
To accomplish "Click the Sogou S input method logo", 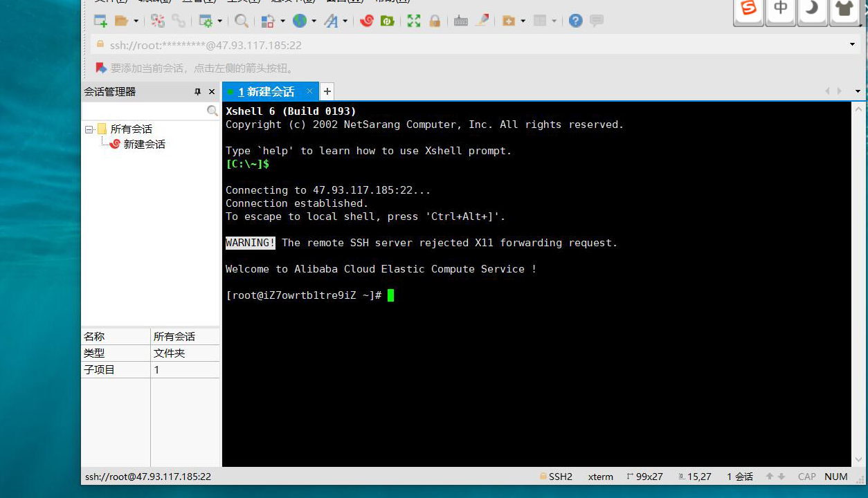I will (x=748, y=10).
